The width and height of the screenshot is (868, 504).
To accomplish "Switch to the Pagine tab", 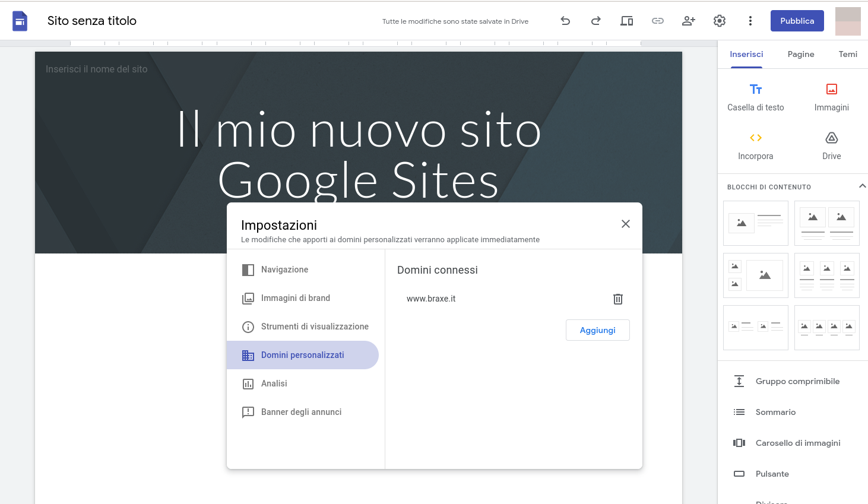I will (x=801, y=54).
